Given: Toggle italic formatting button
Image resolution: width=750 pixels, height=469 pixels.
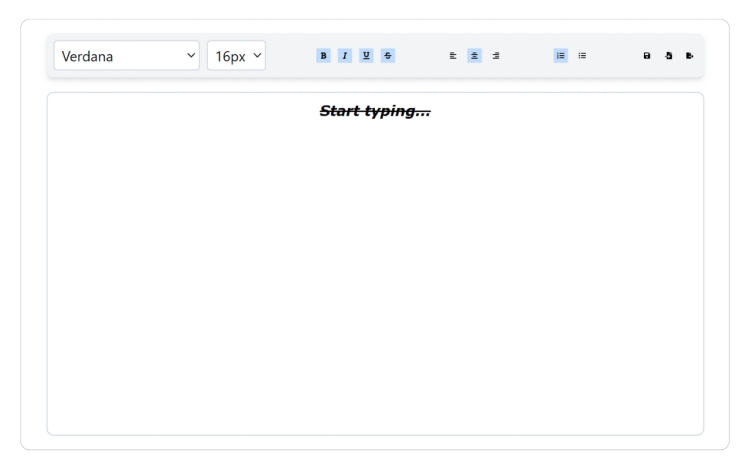Looking at the screenshot, I should [345, 55].
